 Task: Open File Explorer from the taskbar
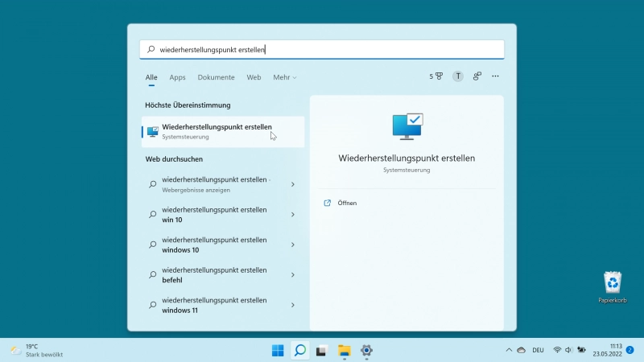[345, 351]
